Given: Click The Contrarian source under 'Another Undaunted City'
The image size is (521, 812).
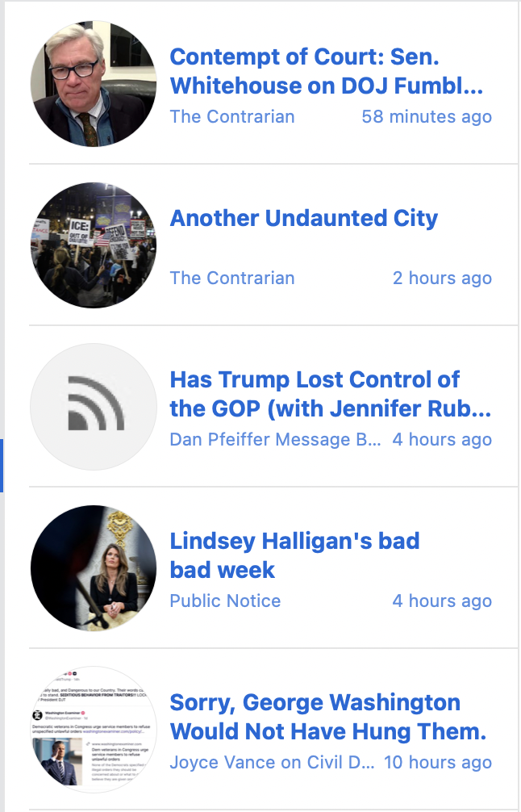Looking at the screenshot, I should point(232,278).
